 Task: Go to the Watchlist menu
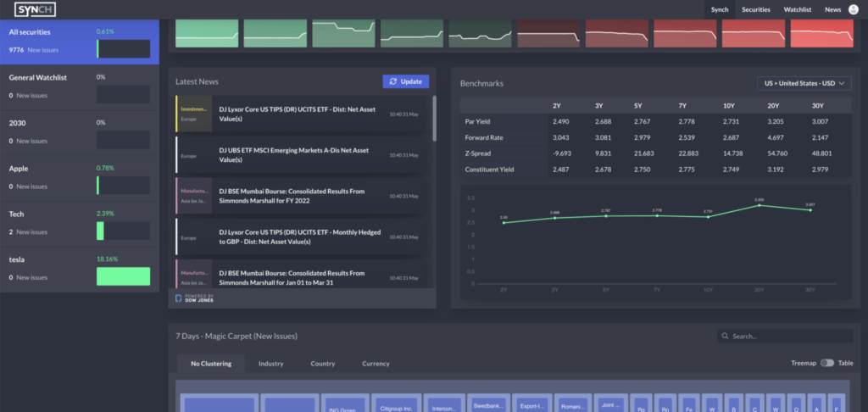click(x=797, y=9)
